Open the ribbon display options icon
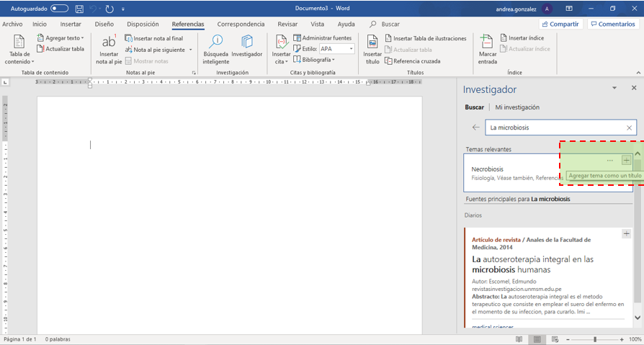 pyautogui.click(x=569, y=8)
